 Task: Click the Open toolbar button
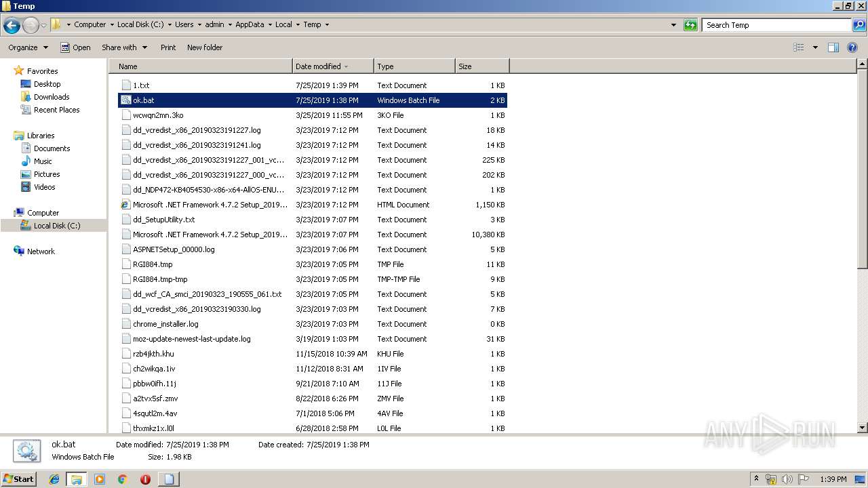point(75,47)
